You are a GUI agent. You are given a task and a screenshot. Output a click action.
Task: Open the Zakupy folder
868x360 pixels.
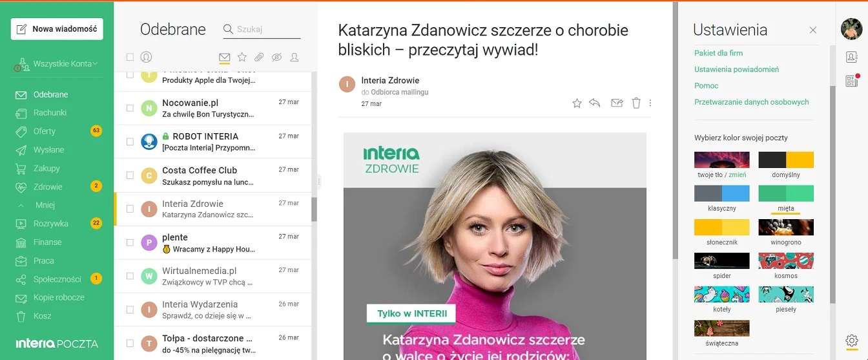pyautogui.click(x=46, y=168)
